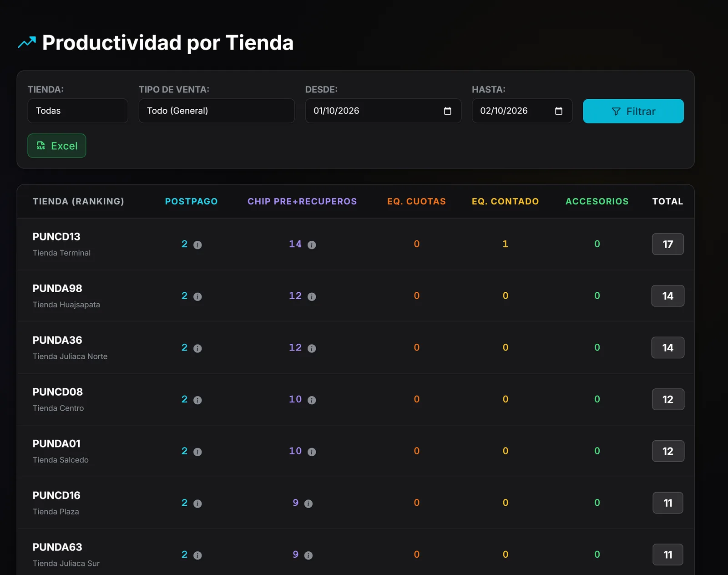This screenshot has height=575, width=728.
Task: Open the Chip Pre+Recuperos info icon for PUNCD13
Action: (312, 245)
